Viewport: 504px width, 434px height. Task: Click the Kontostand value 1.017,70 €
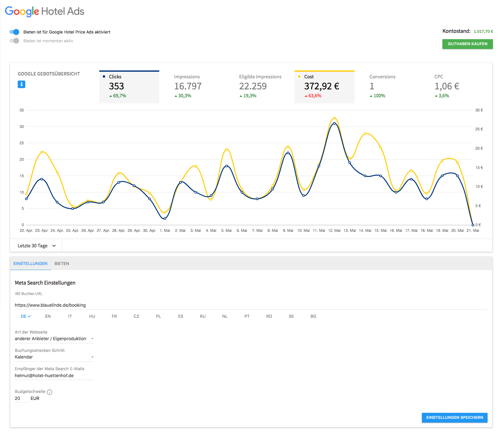pyautogui.click(x=483, y=31)
